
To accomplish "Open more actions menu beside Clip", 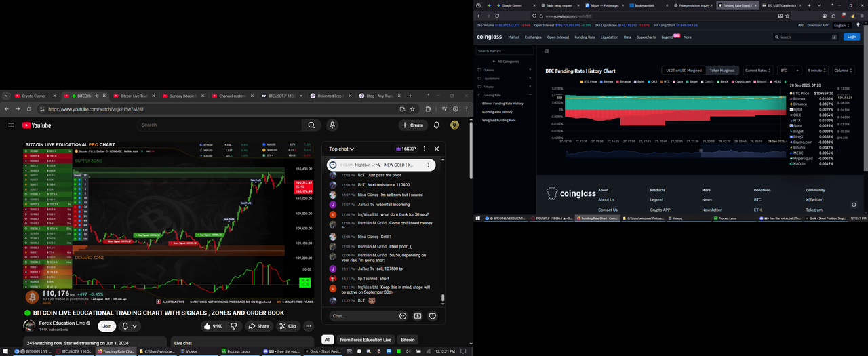I will click(309, 326).
